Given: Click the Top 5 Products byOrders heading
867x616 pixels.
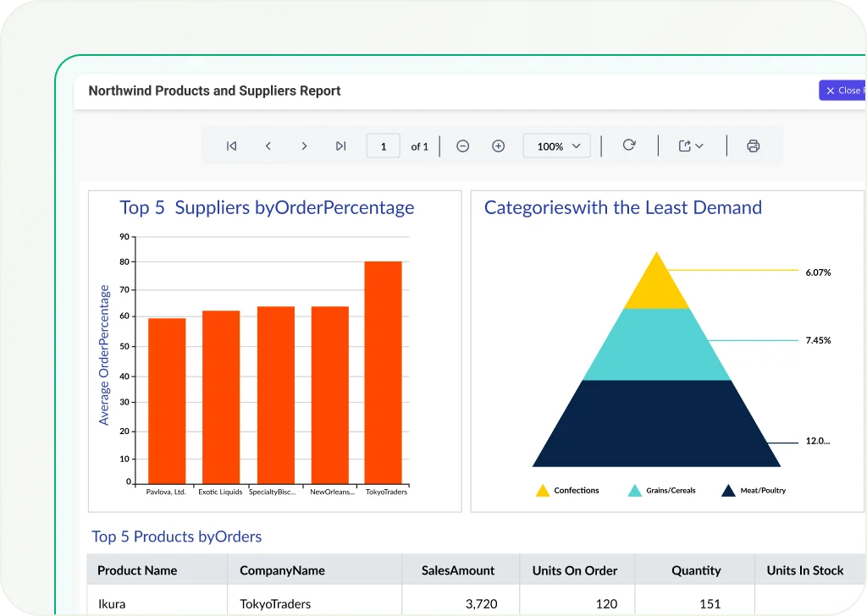Looking at the screenshot, I should tap(176, 536).
